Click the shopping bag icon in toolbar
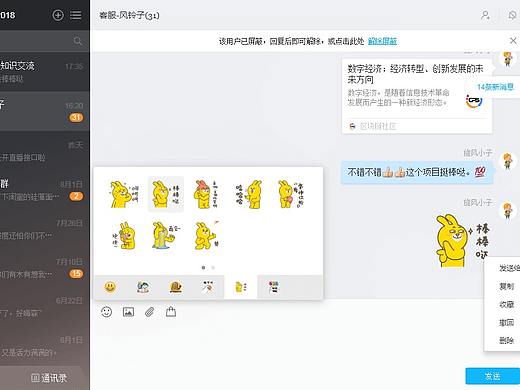This screenshot has height=390, width=520. coord(171,312)
